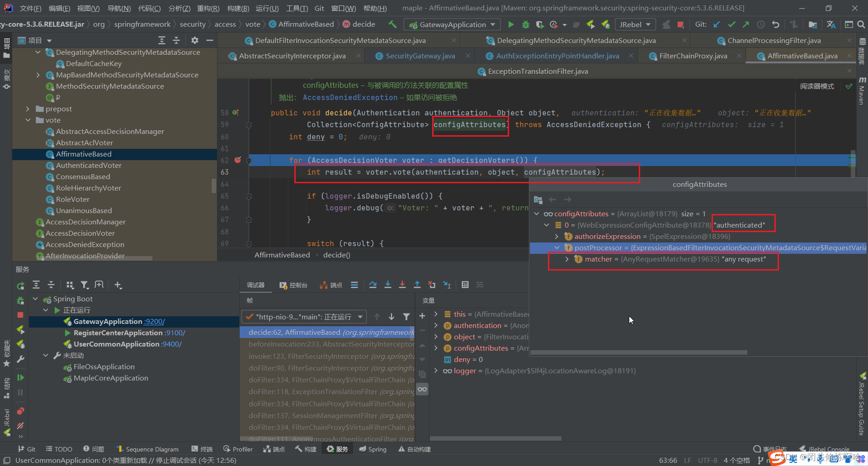Click the project tree horizontal scrollbar
868x466 pixels.
click(94, 258)
